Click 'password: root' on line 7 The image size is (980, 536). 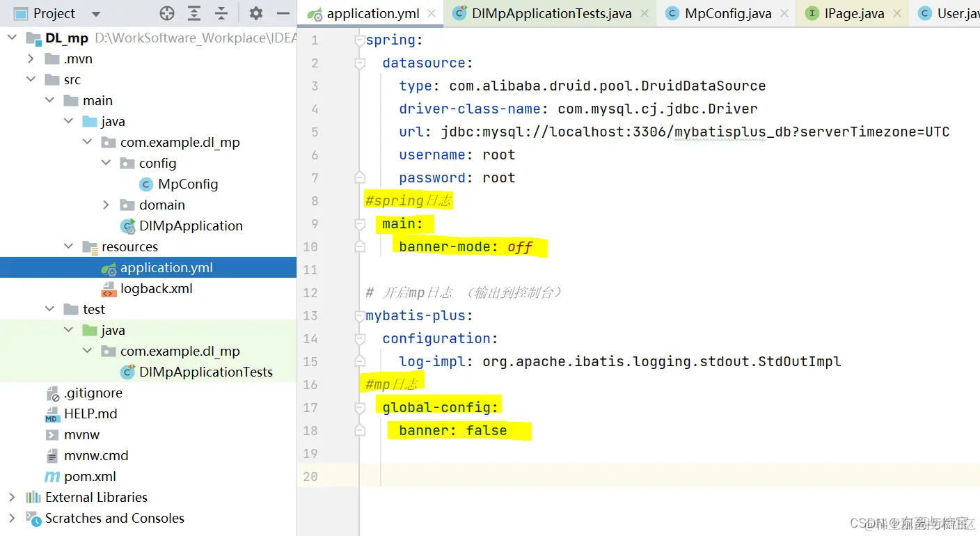click(x=457, y=178)
